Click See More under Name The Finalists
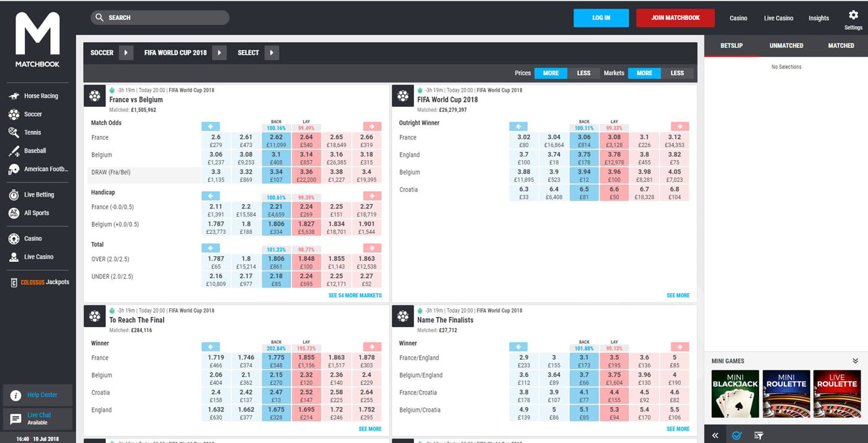This screenshot has width=868, height=443. pyautogui.click(x=678, y=429)
